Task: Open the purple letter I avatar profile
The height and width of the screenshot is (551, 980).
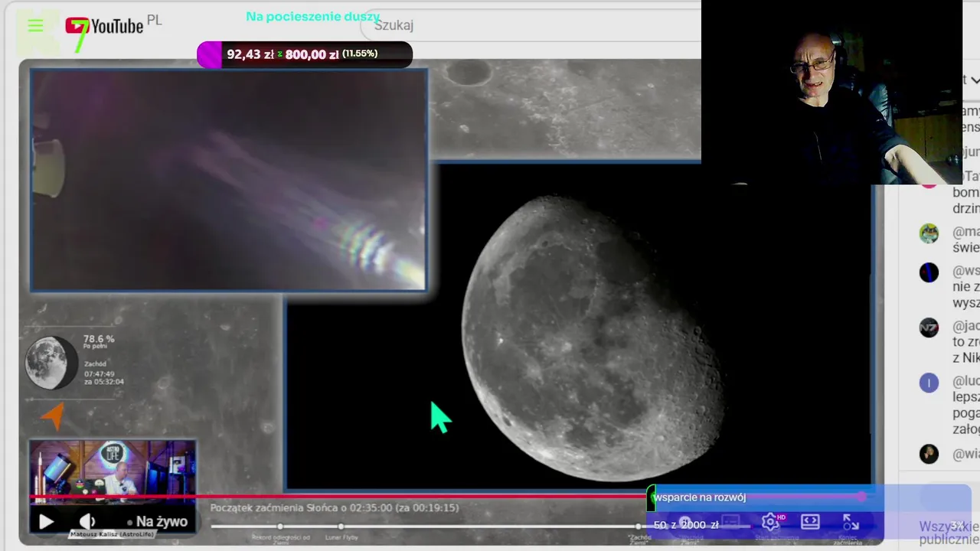Action: point(929,383)
